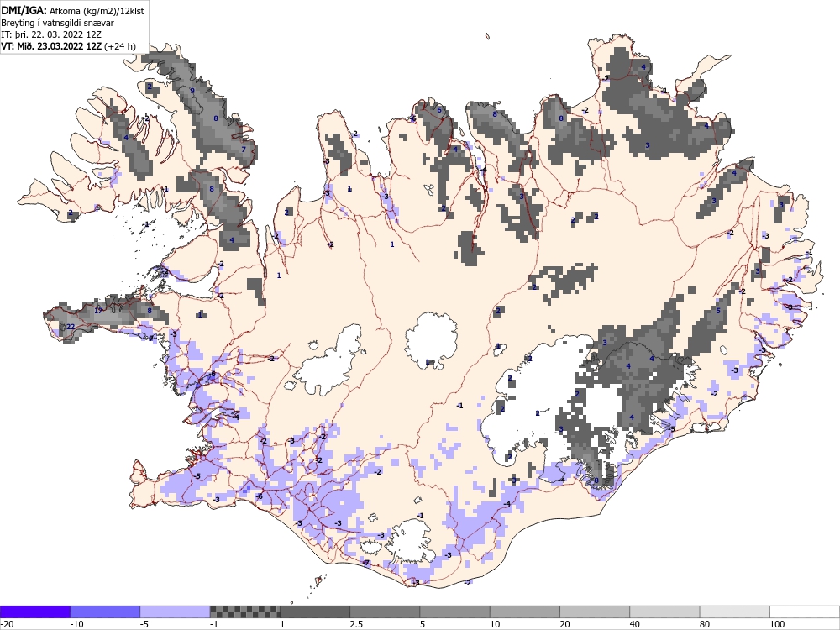Screen dimensions: 840x630
Task: Click the 'DMI/IGA: Afkoma (kg/m2)/12klst' title line
Action: point(72,11)
